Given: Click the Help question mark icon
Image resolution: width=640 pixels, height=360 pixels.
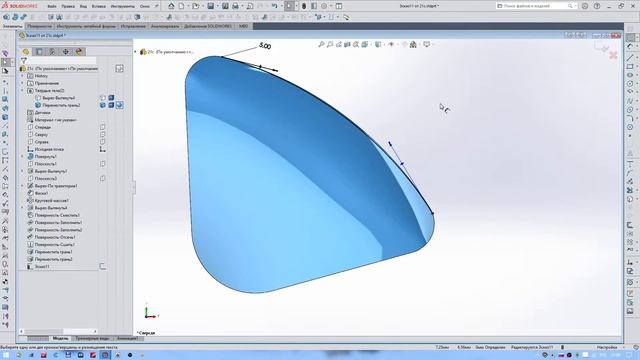Looking at the screenshot, I should pyautogui.click(x=597, y=6).
